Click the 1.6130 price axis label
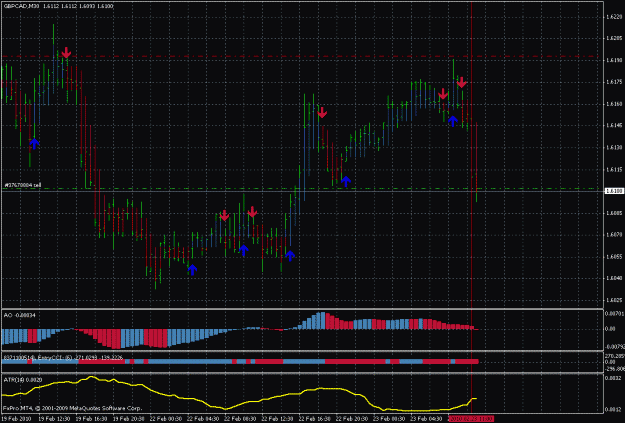This screenshot has width=625, height=423. (614, 148)
